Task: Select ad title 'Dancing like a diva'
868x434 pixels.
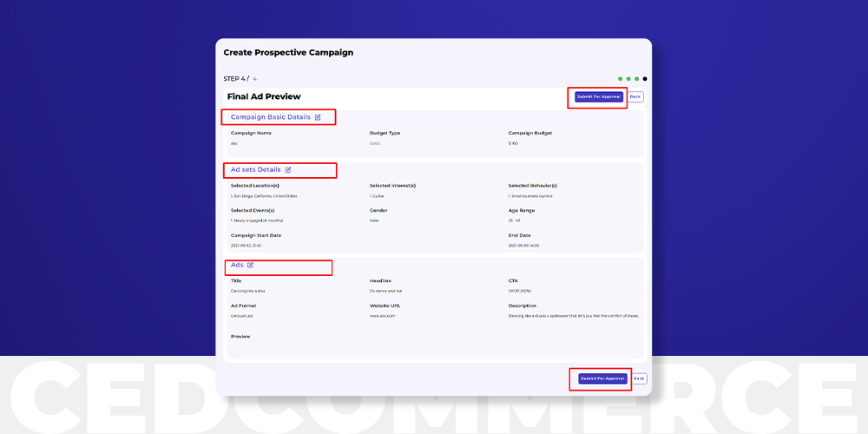Action: click(x=248, y=291)
